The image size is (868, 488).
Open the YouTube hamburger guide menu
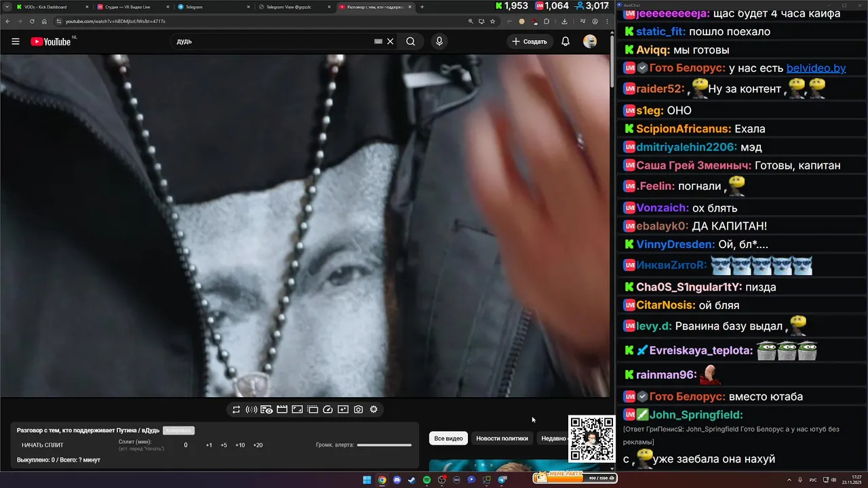[16, 41]
